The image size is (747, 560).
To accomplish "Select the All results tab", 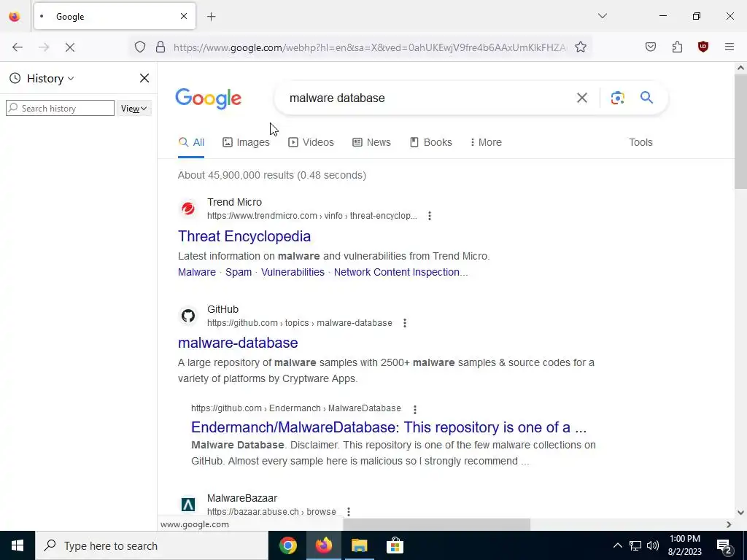I will click(191, 142).
